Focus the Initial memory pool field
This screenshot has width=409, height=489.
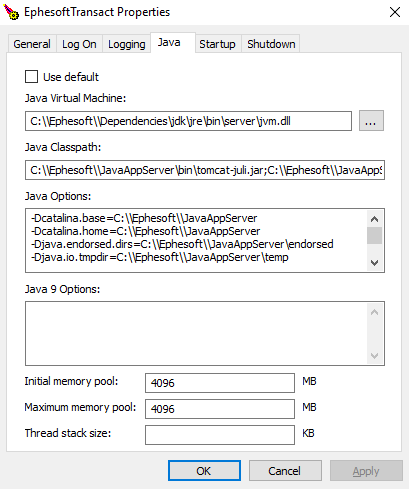click(x=220, y=383)
